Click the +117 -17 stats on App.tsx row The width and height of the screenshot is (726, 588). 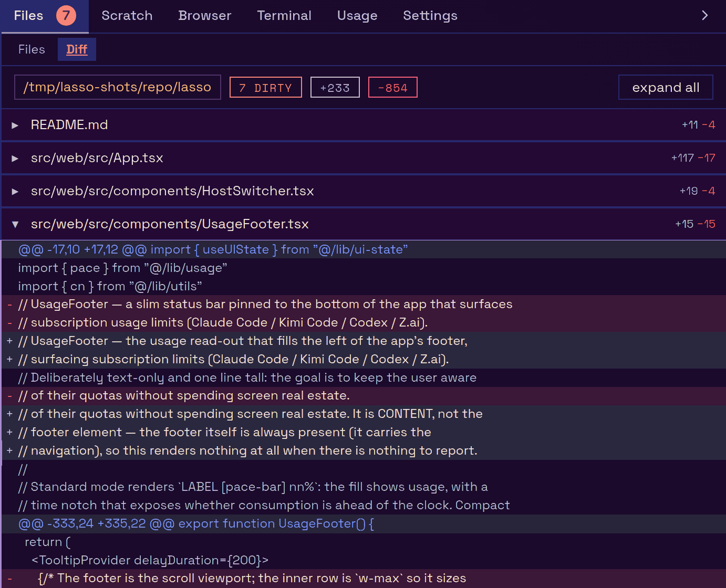693,158
